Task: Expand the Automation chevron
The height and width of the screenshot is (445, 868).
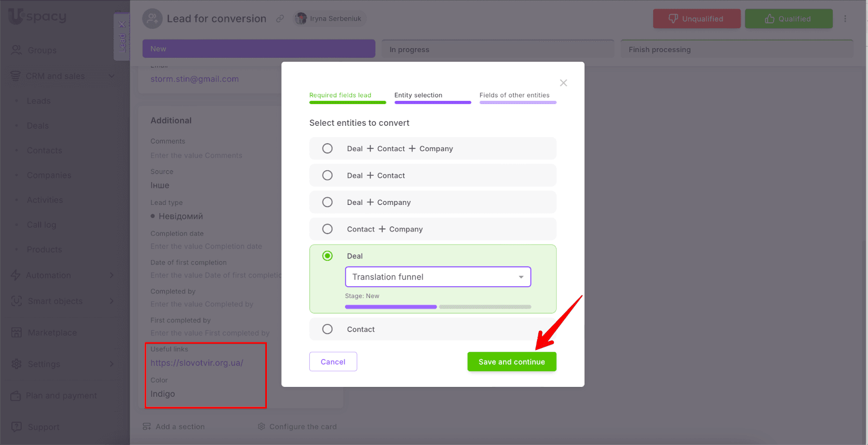Action: pos(112,275)
